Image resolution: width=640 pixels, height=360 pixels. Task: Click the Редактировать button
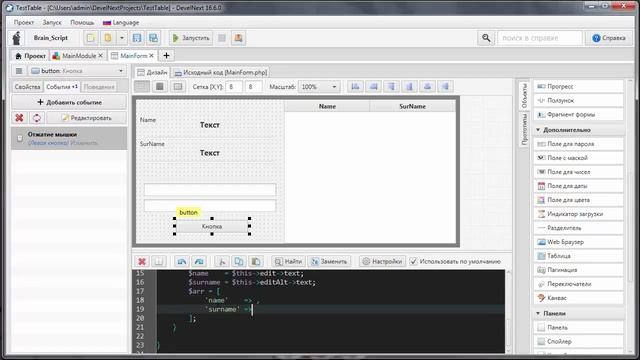click(x=87, y=118)
